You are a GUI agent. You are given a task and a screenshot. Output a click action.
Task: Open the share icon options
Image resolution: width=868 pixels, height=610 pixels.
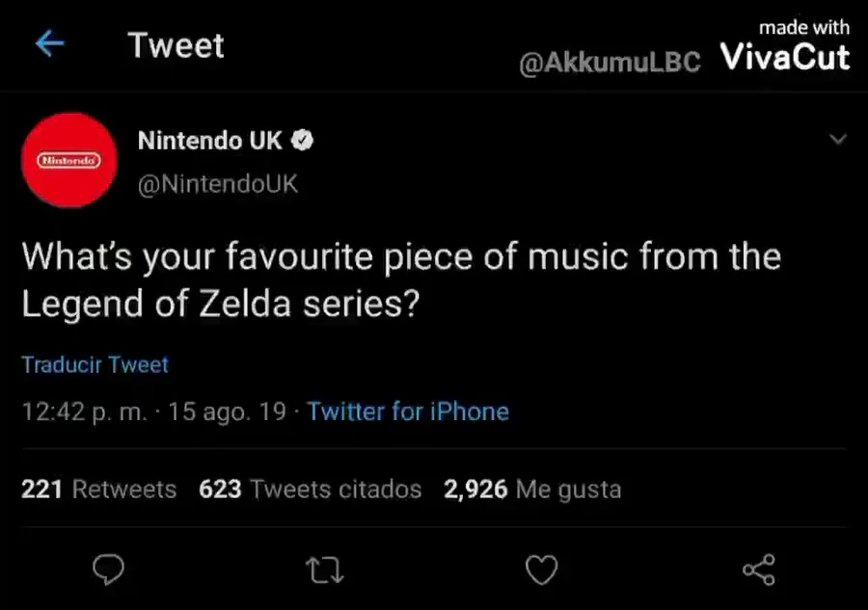point(759,570)
